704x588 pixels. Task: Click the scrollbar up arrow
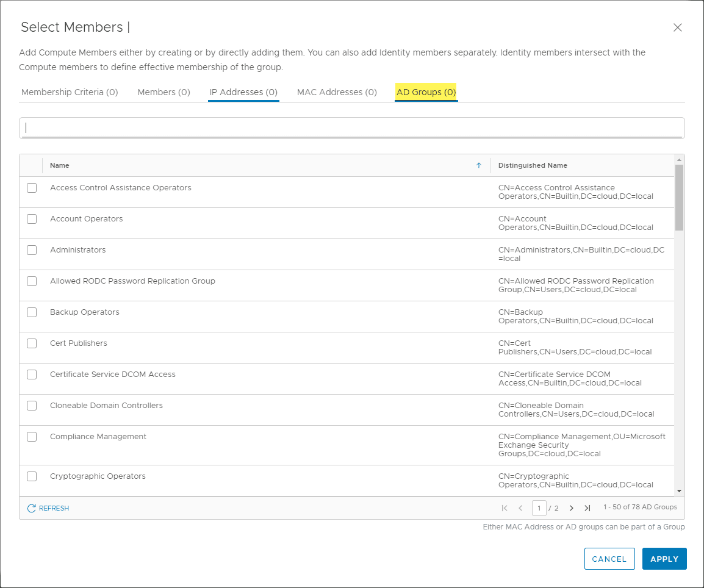click(678, 159)
